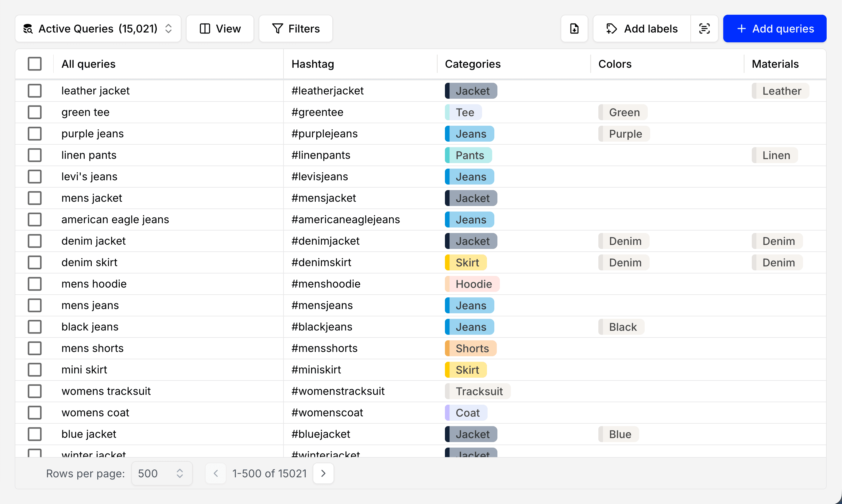Click the columns icon in View button
842x504 pixels.
coord(205,29)
